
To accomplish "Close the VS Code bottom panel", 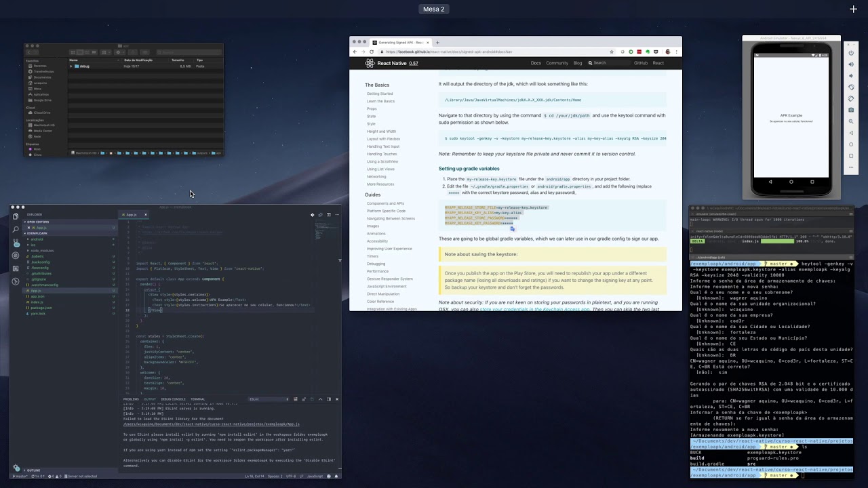I will click(x=337, y=399).
